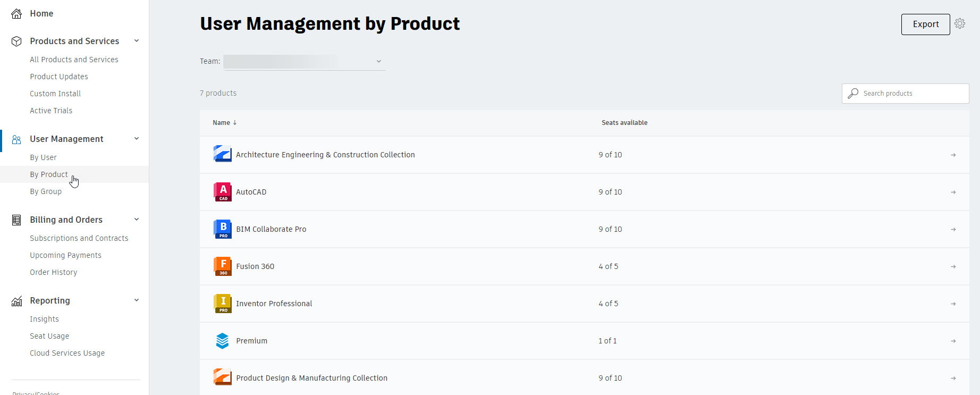Go to Home in sidebar
980x395 pixels.
41,14
